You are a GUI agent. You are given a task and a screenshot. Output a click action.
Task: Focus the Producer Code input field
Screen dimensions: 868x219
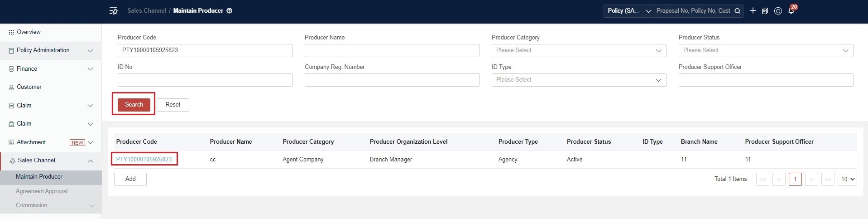tap(205, 50)
